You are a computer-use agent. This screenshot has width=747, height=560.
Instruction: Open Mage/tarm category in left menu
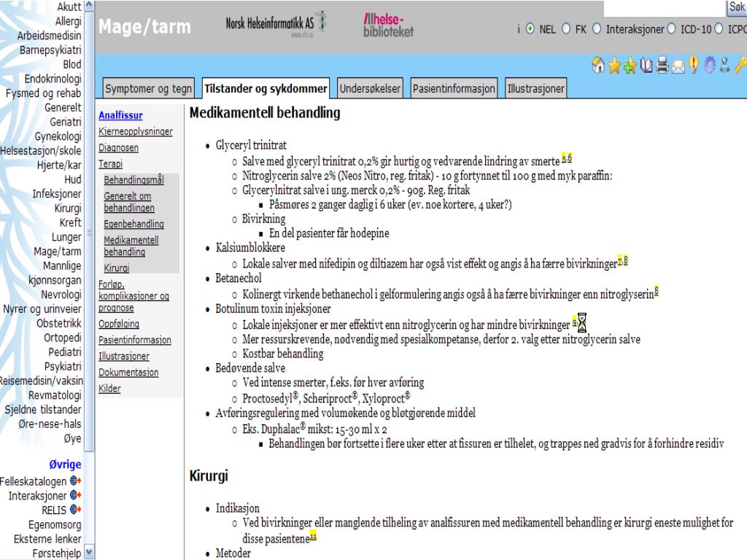[57, 251]
